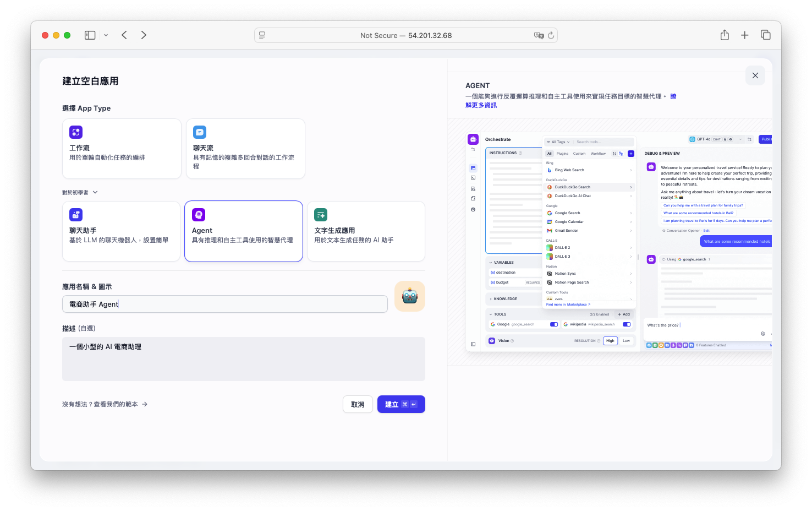
Task: Select the 聊天流 app type card
Action: click(x=245, y=148)
